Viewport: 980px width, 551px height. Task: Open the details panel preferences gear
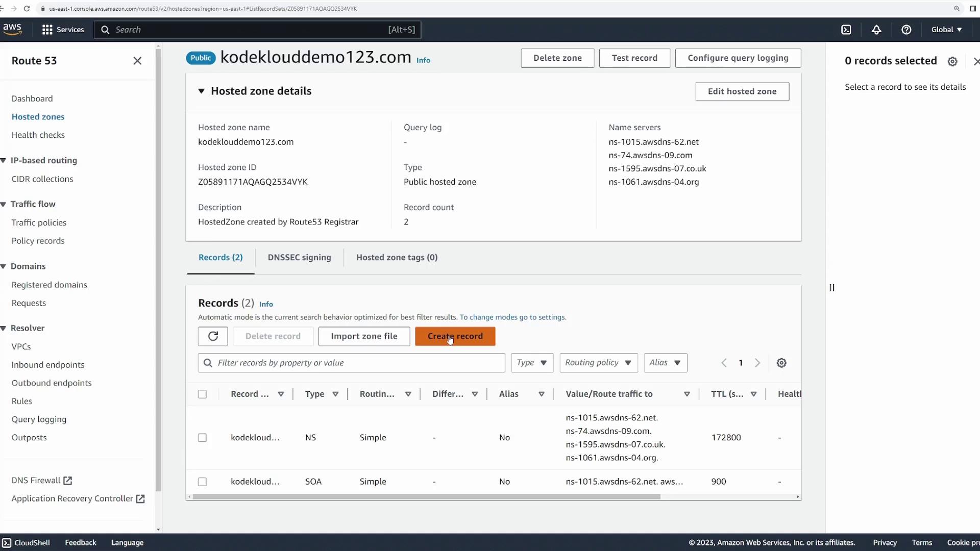(x=952, y=61)
